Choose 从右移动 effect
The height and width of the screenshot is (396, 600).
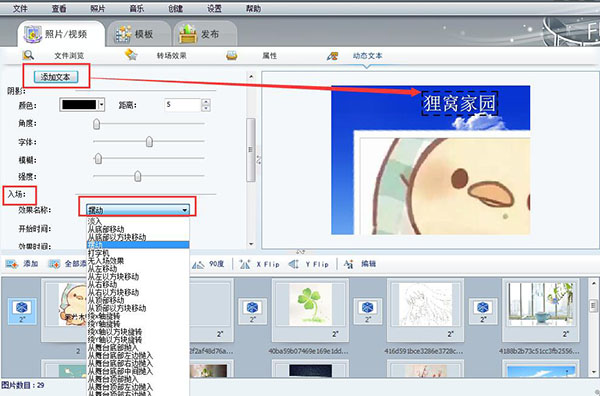pos(138,284)
